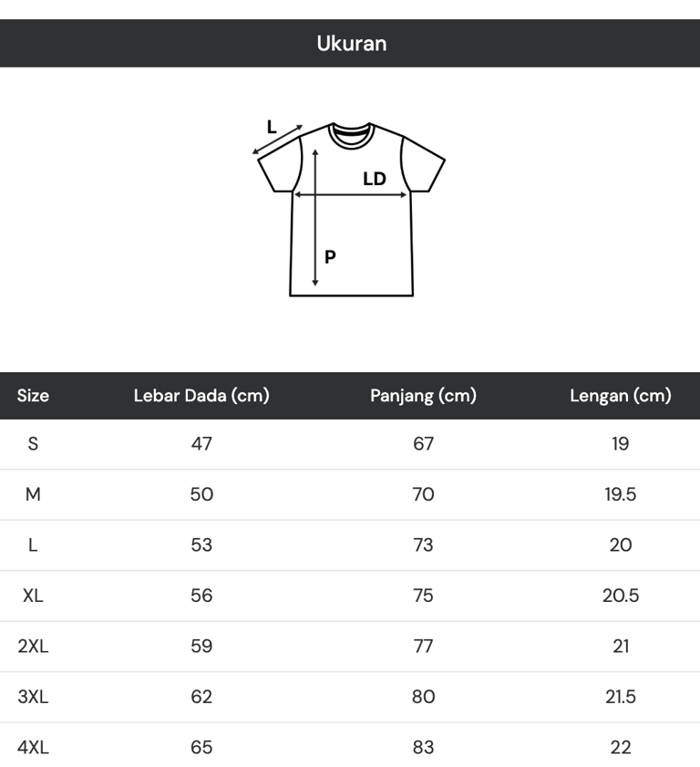This screenshot has width=700, height=767.
Task: Select the S size row label
Action: click(x=33, y=444)
